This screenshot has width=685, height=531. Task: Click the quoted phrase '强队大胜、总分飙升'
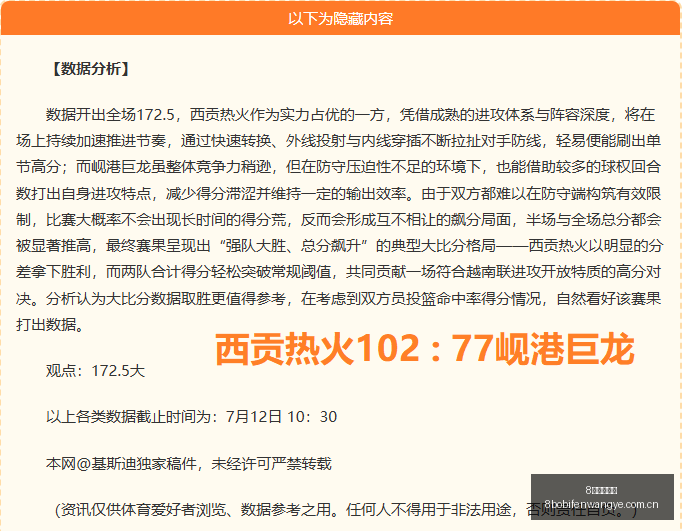pyautogui.click(x=293, y=246)
